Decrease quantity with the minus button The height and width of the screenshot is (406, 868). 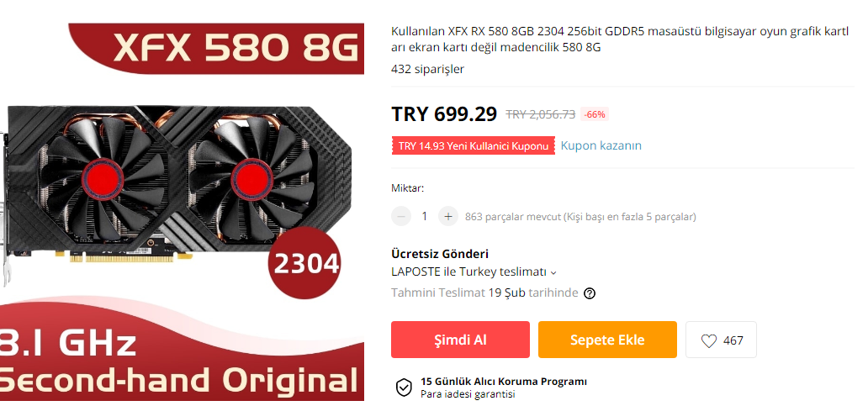pyautogui.click(x=401, y=216)
